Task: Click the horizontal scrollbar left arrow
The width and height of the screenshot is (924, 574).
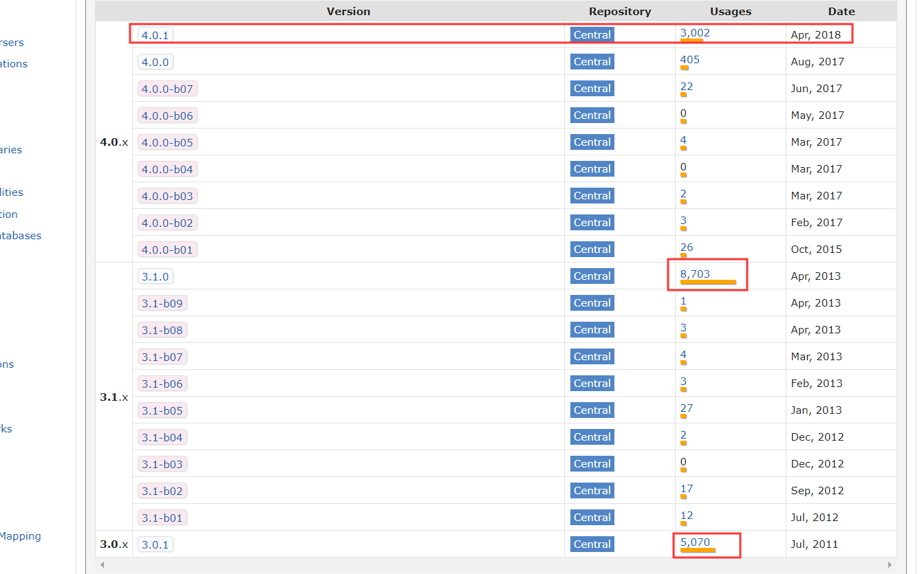Action: pyautogui.click(x=102, y=565)
